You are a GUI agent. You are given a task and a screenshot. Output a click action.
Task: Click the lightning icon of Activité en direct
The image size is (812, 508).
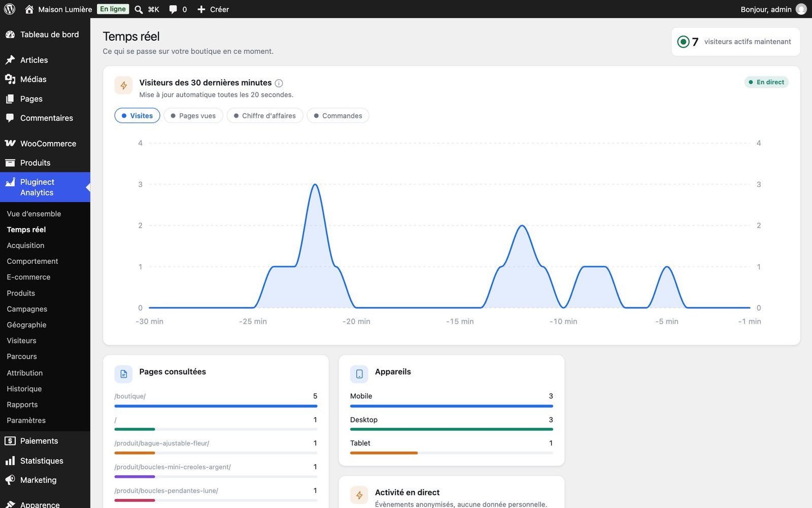359,495
